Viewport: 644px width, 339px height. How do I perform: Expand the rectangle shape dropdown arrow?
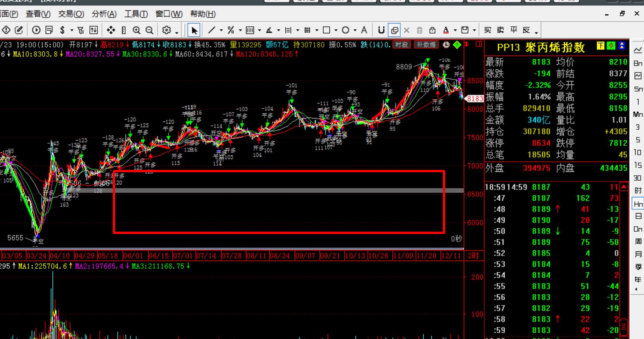coord(336,30)
